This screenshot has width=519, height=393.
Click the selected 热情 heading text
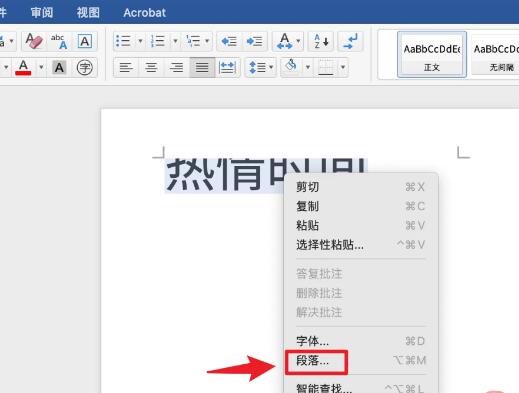[x=215, y=174]
